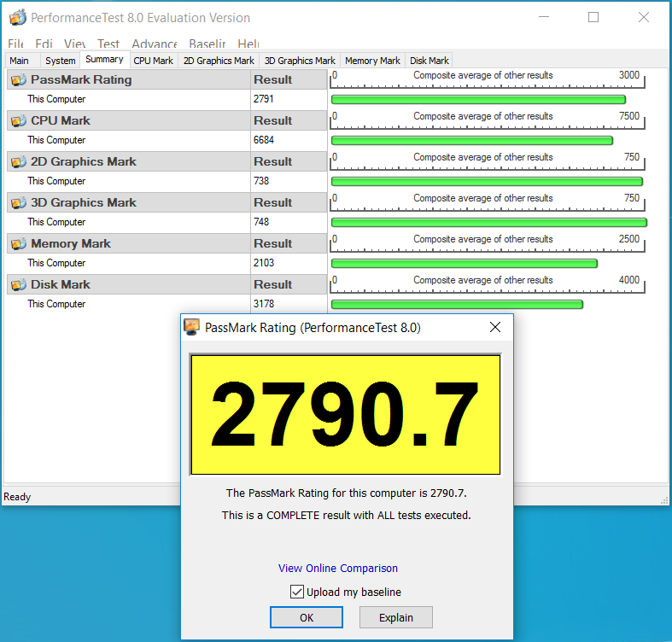672x642 pixels.
Task: Maximize the PerformanceTest window
Action: (593, 17)
